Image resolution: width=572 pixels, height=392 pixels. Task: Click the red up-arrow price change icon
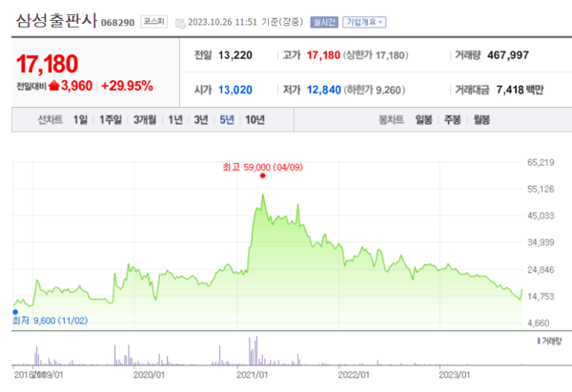click(x=53, y=87)
